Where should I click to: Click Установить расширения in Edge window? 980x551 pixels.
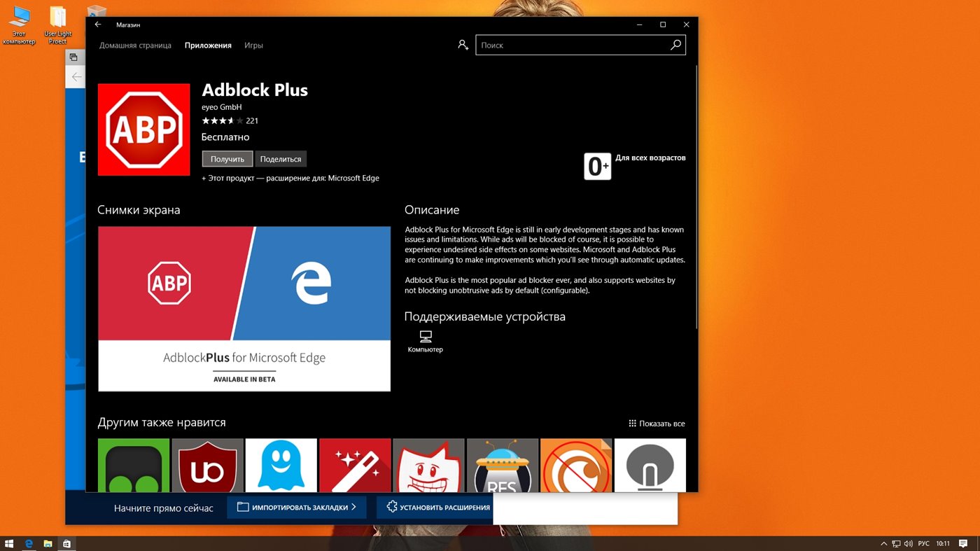pos(435,507)
